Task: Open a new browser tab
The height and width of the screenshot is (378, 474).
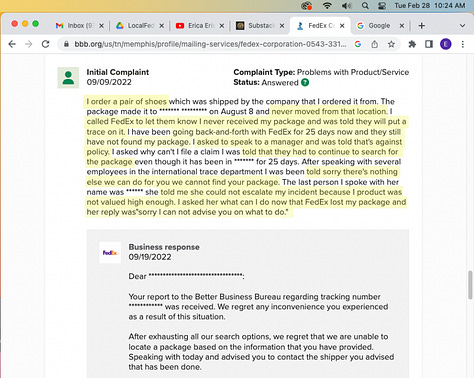Action: [422, 26]
